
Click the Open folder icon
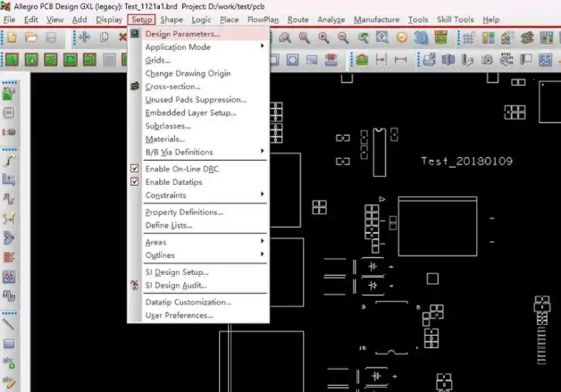31,38
